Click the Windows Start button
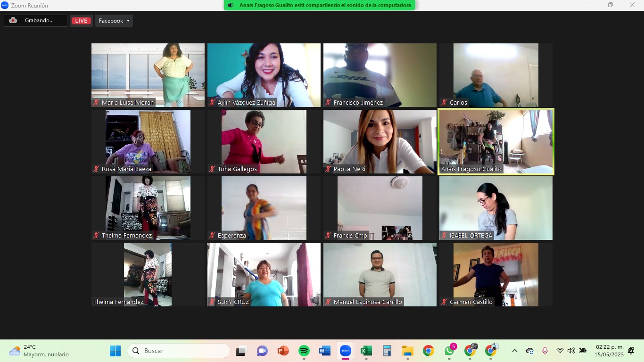The height and width of the screenshot is (362, 644). click(115, 351)
